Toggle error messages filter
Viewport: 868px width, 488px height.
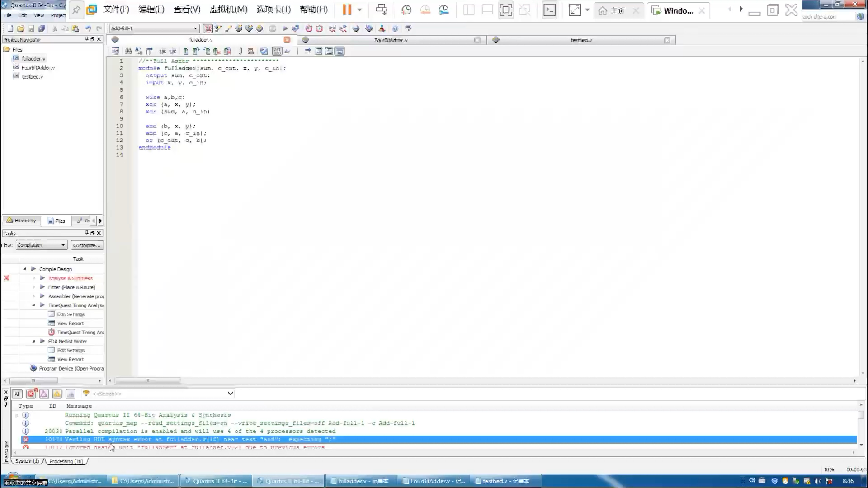click(x=31, y=394)
